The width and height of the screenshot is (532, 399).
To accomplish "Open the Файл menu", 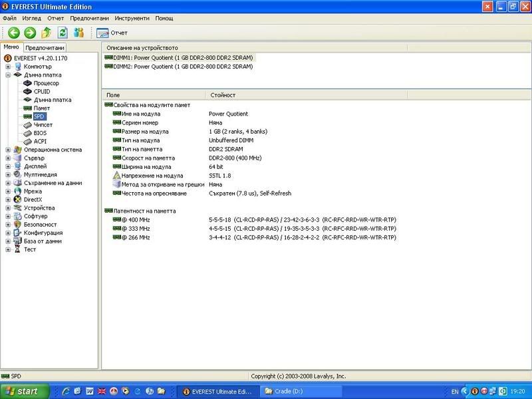I will 9,18.
